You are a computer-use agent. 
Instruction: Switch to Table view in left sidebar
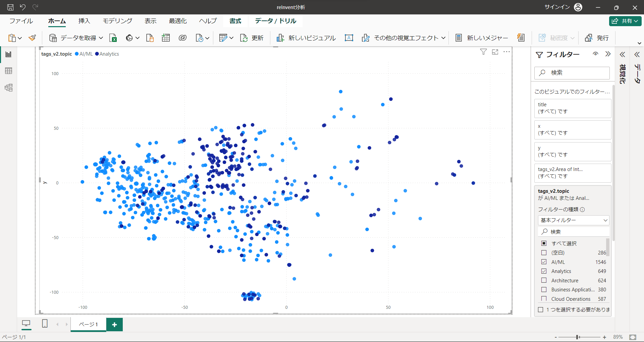9,71
